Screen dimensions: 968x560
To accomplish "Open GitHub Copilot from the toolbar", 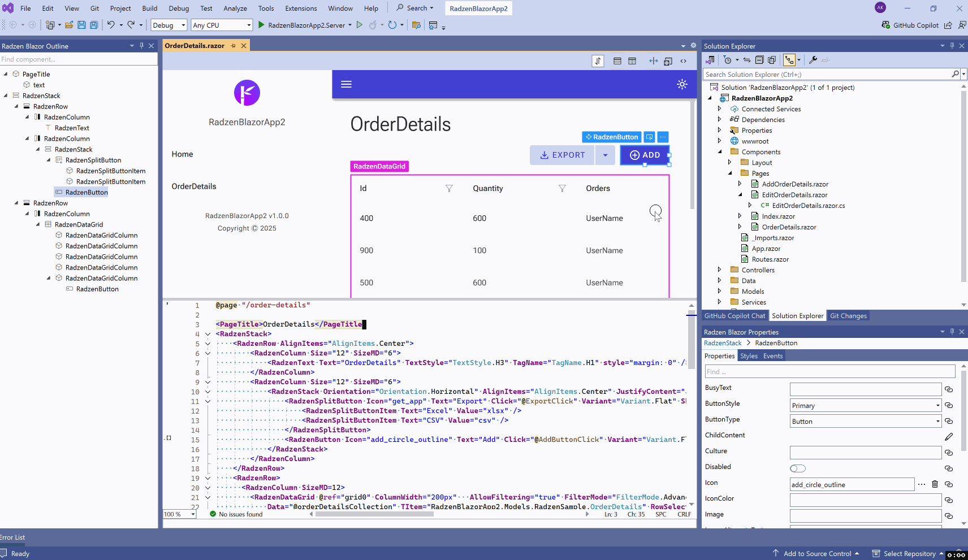I will [910, 25].
